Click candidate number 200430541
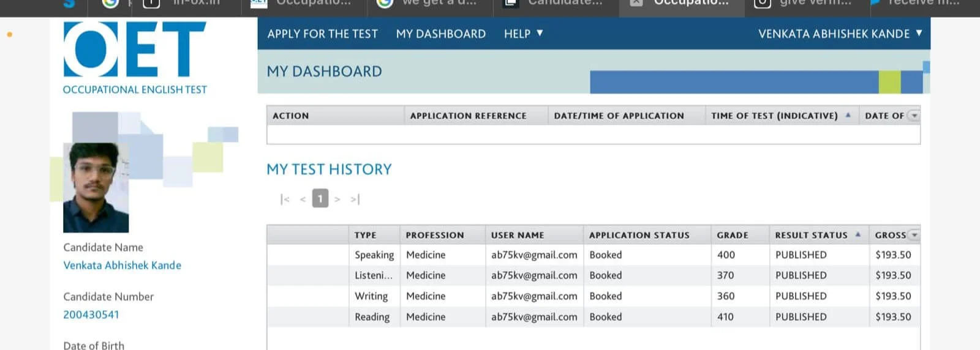 coord(91,315)
